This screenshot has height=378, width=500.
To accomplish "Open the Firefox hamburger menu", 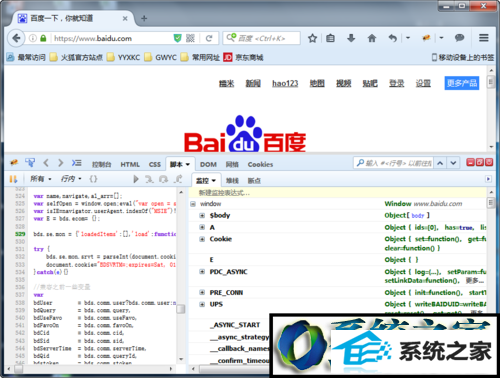I will (484, 38).
